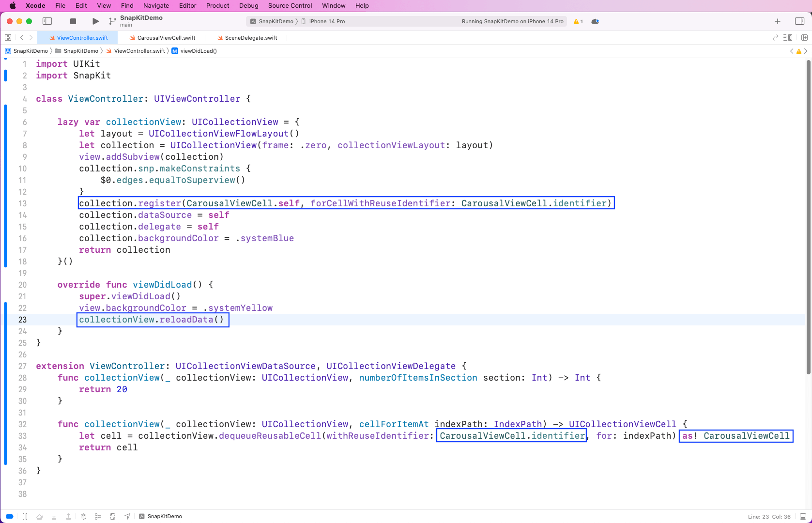Stop the running SnapKitDemo app

pos(73,21)
